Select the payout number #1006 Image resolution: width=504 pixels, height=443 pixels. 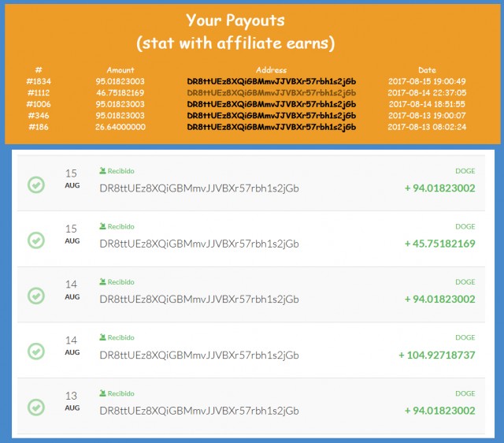pos(39,103)
